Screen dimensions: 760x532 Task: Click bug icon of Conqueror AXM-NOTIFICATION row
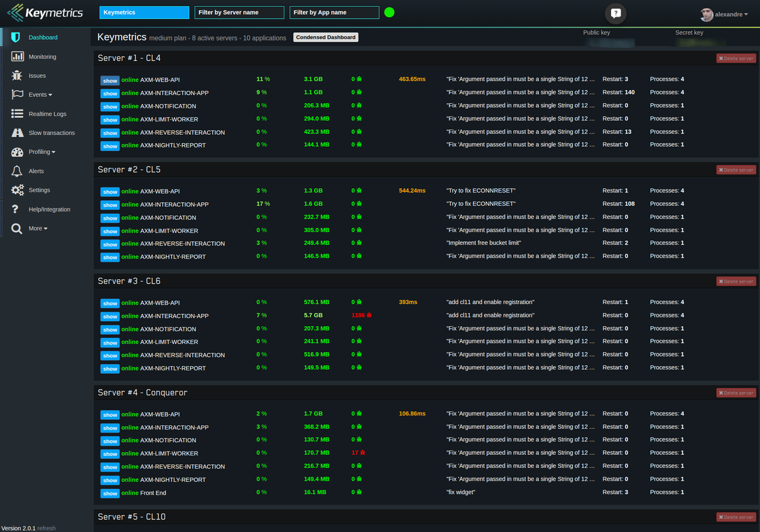358,440
